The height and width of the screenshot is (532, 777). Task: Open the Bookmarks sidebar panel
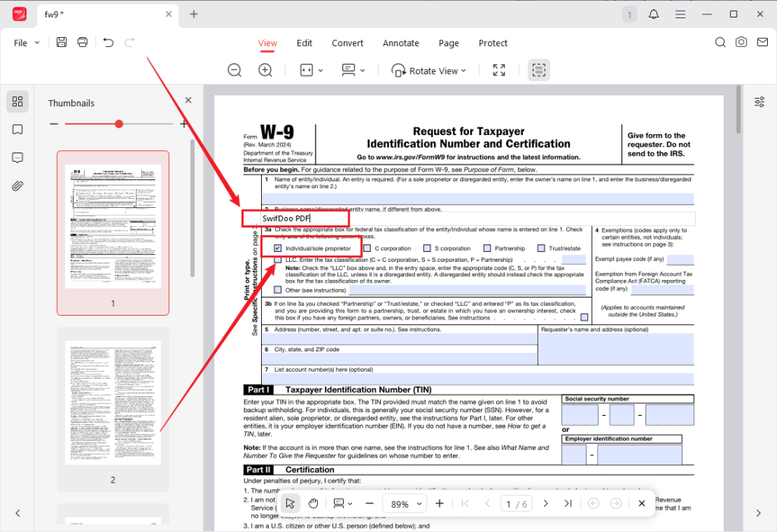(x=17, y=130)
